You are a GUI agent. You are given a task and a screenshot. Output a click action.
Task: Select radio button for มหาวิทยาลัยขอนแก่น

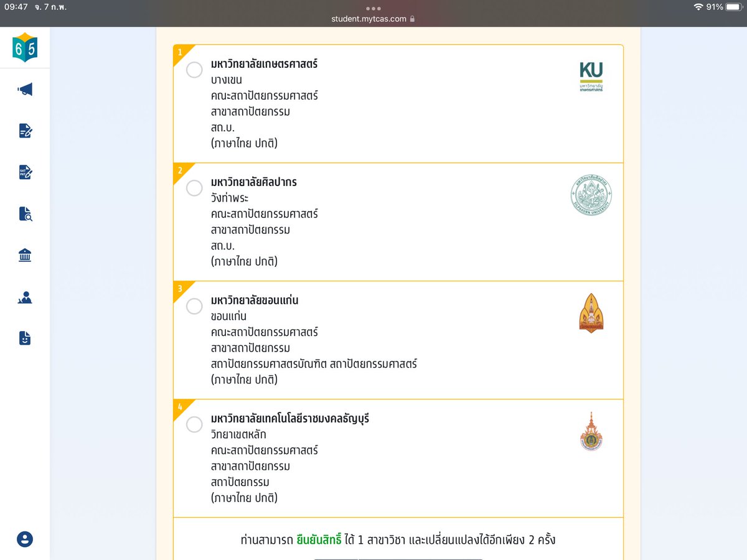(x=194, y=306)
